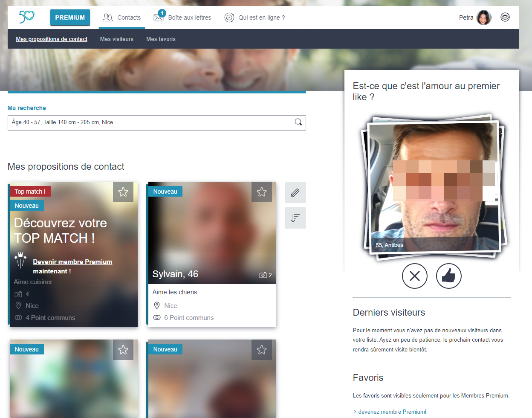
Task: Click the PREMIUM button
Action: [70, 17]
